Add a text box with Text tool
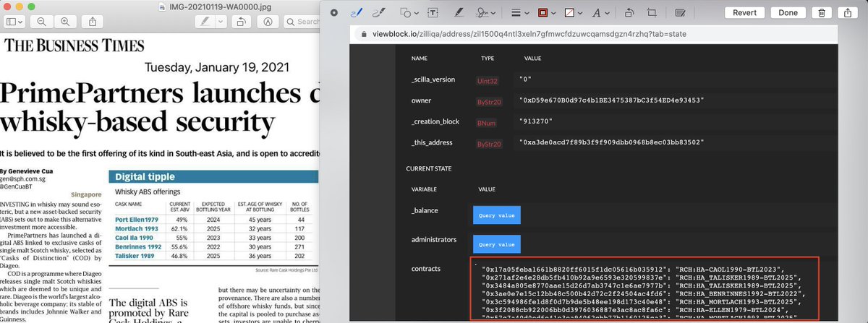 tap(433, 12)
